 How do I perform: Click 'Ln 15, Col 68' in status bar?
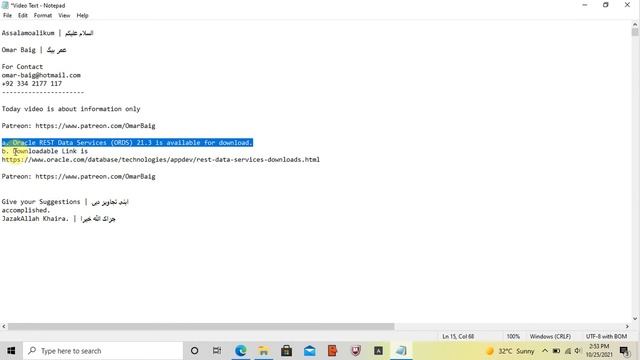(x=458, y=336)
